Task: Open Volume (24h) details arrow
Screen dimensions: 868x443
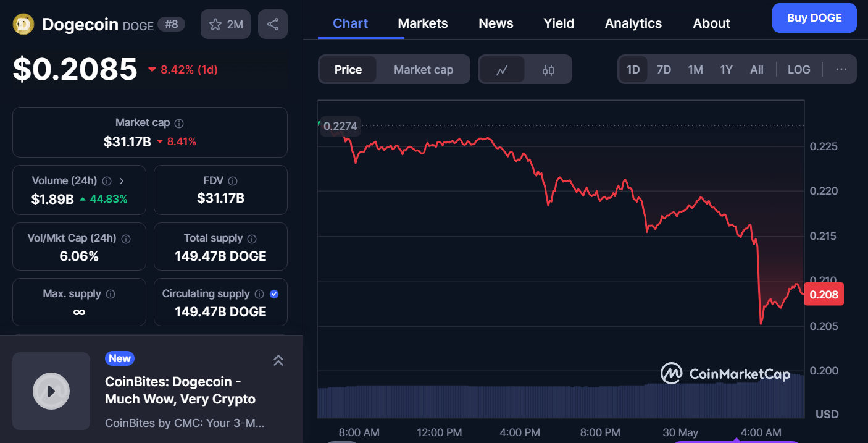Action: pyautogui.click(x=122, y=181)
